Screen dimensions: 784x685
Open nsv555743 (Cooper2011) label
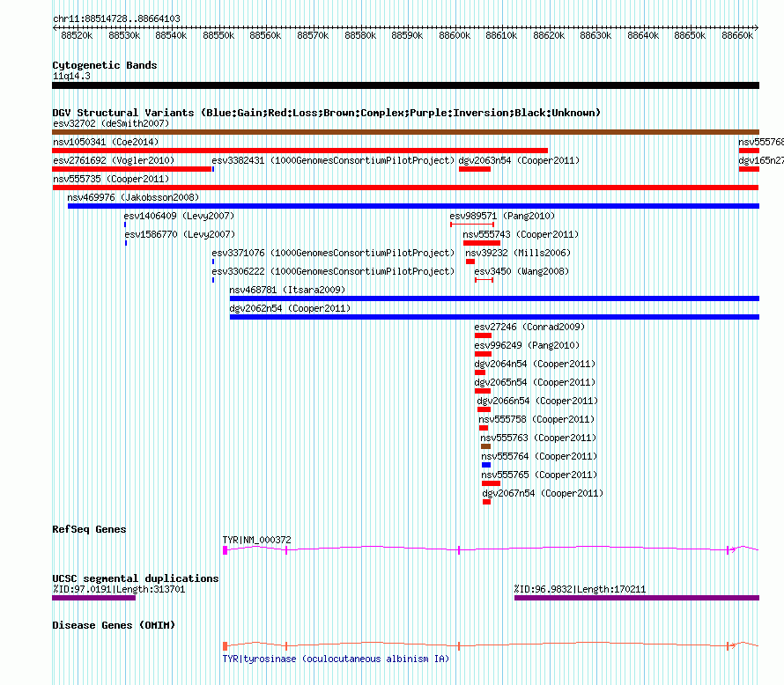point(521,234)
